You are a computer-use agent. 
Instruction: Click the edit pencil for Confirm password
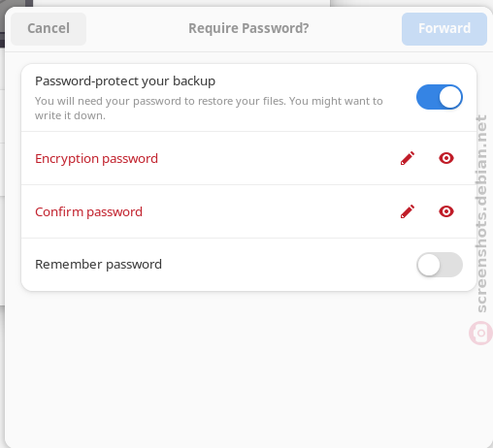pos(408,211)
